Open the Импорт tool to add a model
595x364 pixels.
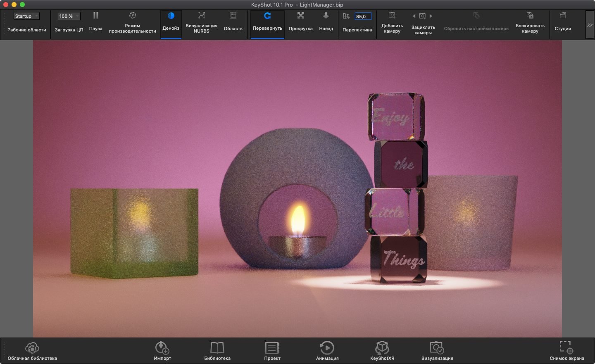[162, 350]
